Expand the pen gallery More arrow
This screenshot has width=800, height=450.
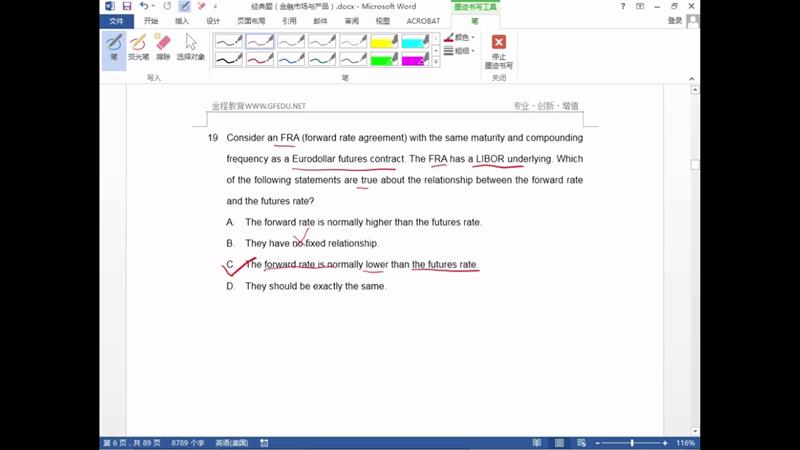(436, 62)
